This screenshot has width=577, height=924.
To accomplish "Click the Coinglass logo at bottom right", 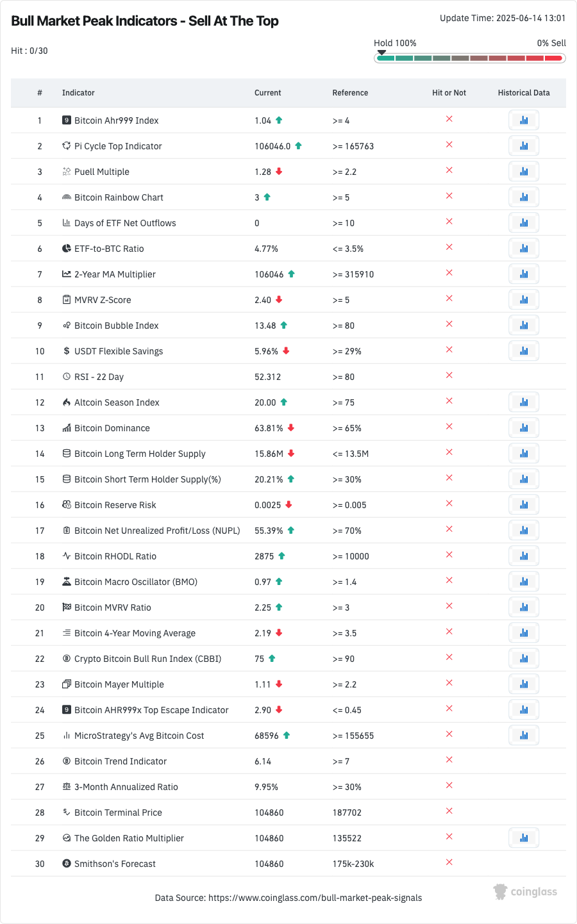I will (525, 891).
